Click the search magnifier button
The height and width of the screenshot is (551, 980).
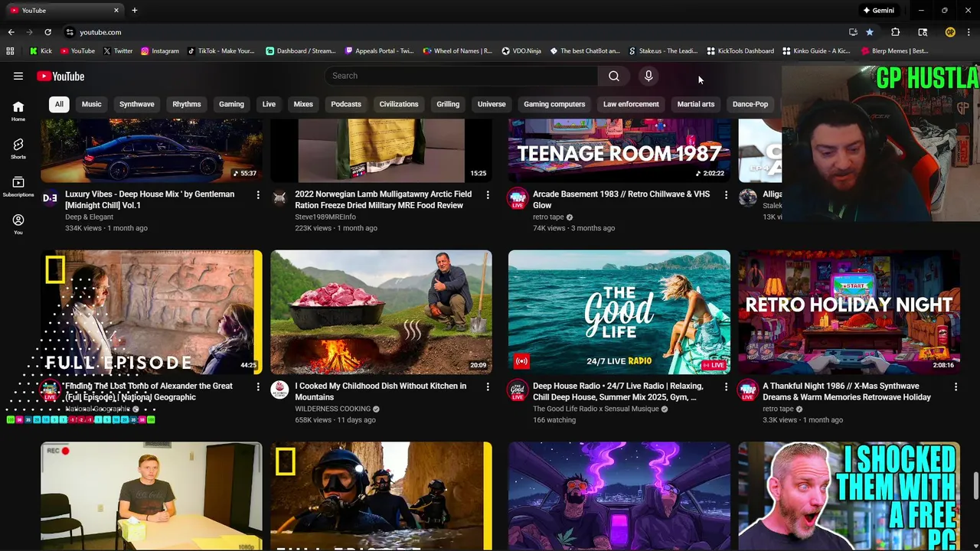point(614,76)
